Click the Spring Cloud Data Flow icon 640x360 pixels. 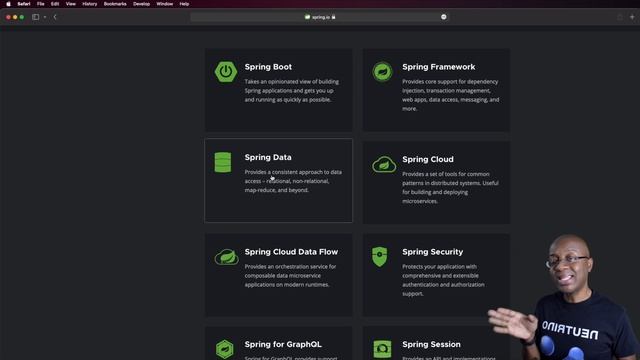click(227, 257)
